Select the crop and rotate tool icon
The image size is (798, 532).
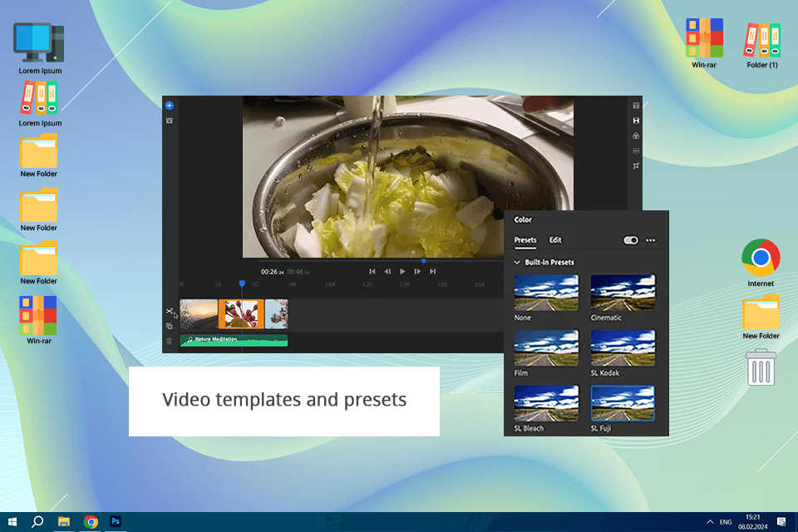coord(636,166)
